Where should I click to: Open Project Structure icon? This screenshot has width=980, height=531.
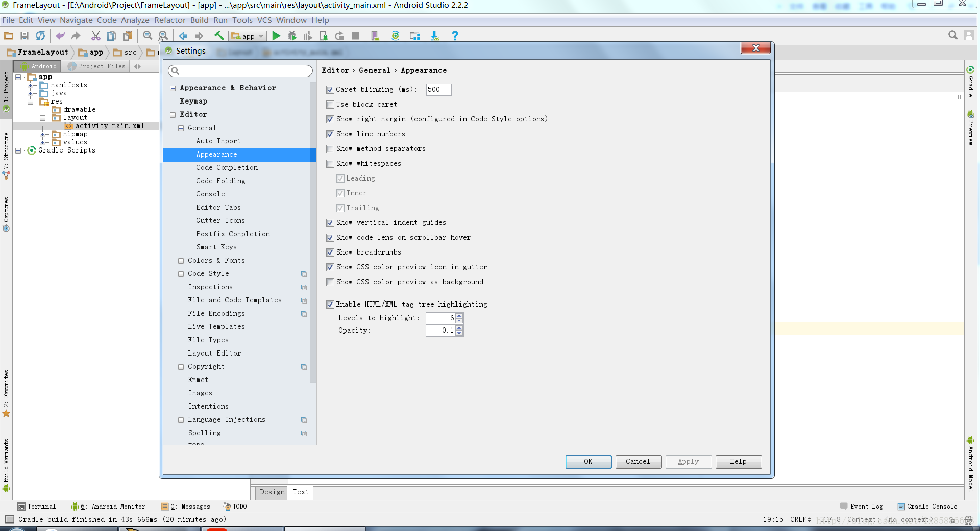pos(415,36)
